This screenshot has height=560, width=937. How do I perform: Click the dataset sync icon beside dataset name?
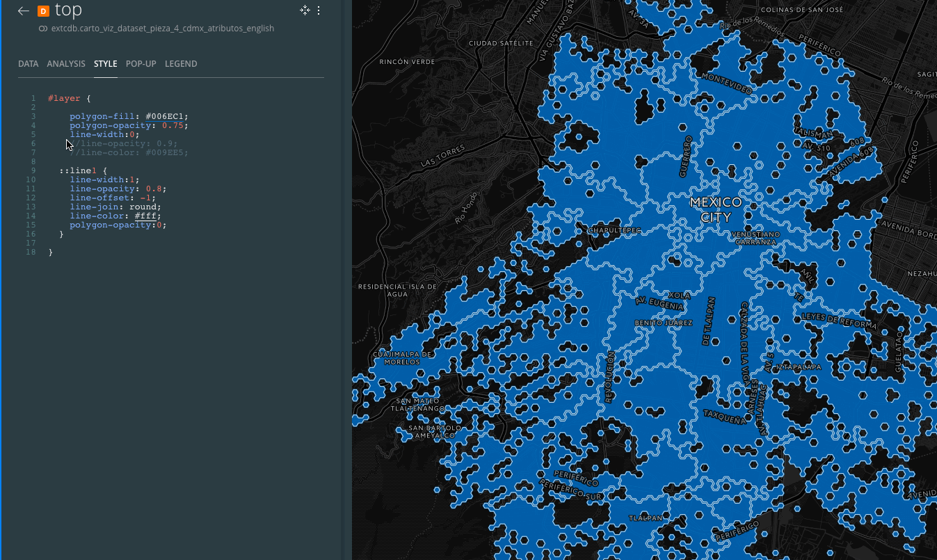(x=43, y=29)
